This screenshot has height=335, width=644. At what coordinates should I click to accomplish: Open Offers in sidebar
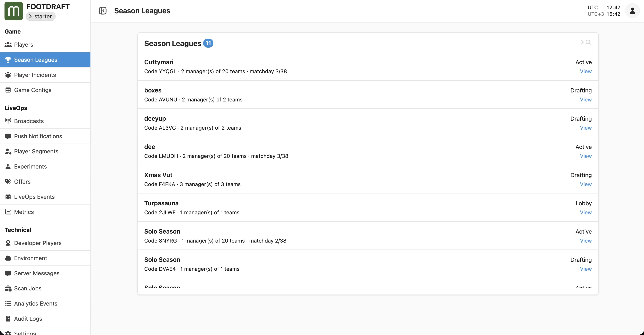click(45, 181)
